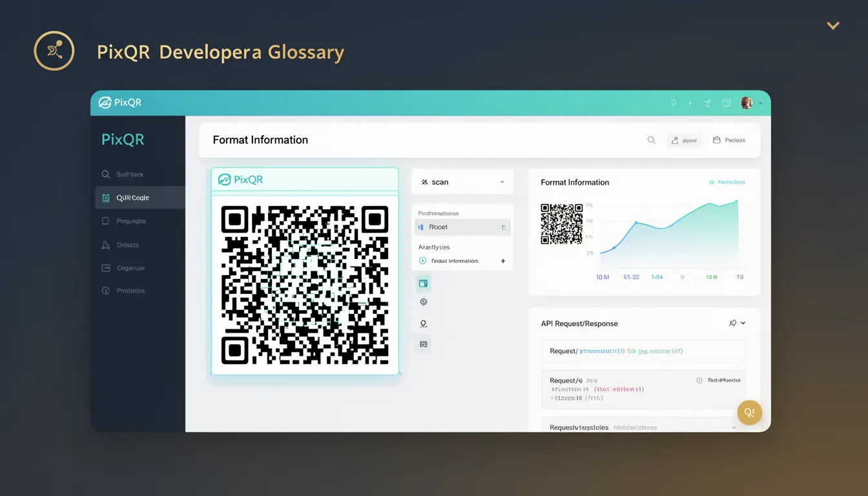This screenshot has height=496, width=868.
Task: Click the icon left of the API Request/Response chevron
Action: click(x=732, y=324)
